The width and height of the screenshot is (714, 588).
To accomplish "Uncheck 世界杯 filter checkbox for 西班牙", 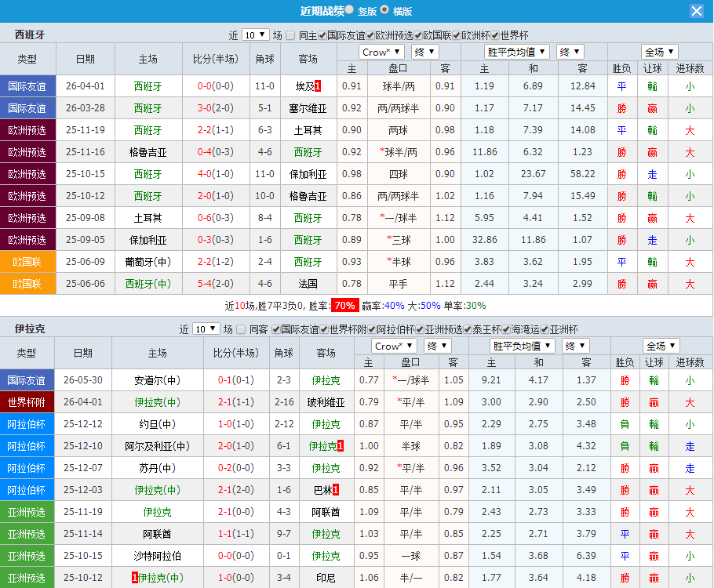I will [x=495, y=35].
